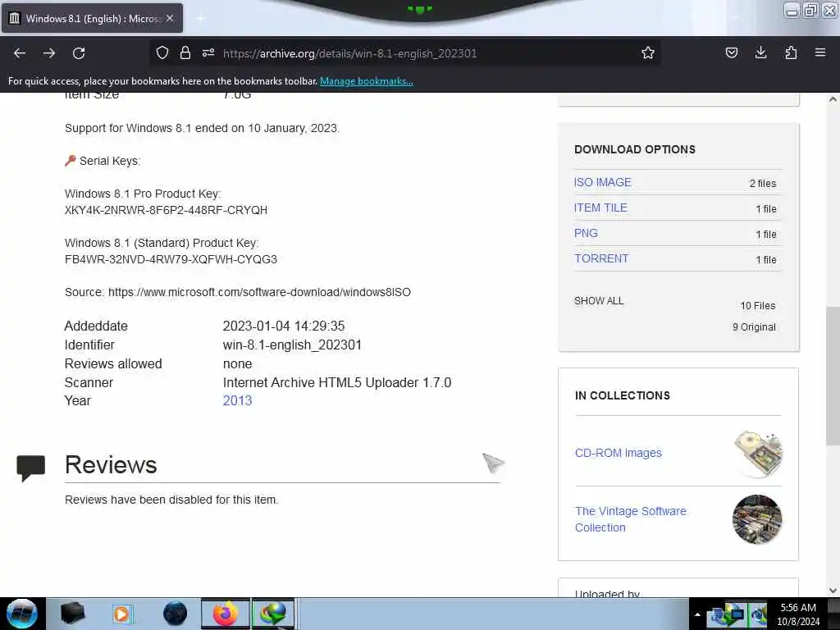Screen dimensions: 840x630
Task: Select the Windows 8.1 (English) tab
Action: (92, 18)
